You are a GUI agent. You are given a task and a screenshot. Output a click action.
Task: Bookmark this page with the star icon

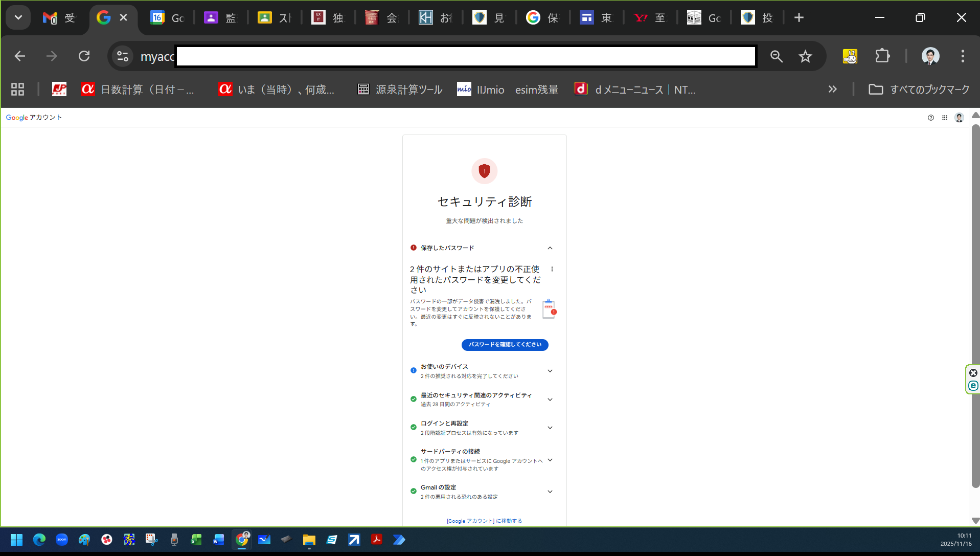tap(805, 56)
